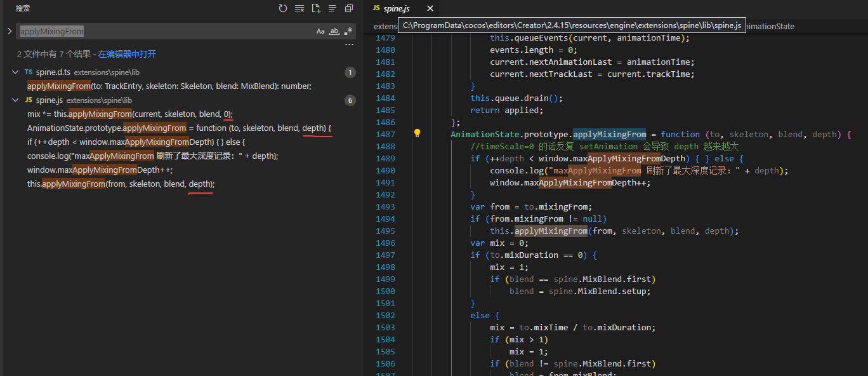
Task: Refresh the search results
Action: 283,8
